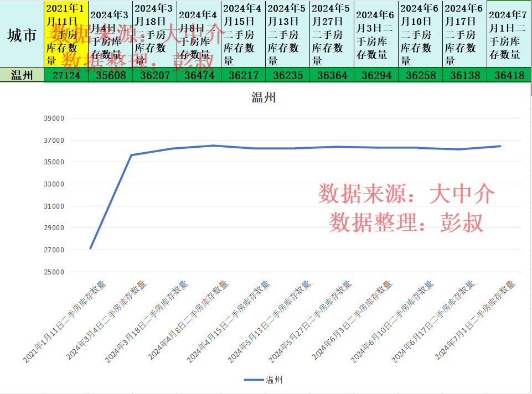Click the x-axis label 2021年1月11日二手房库存数量
Screen dimensions: 532x394
(64, 322)
